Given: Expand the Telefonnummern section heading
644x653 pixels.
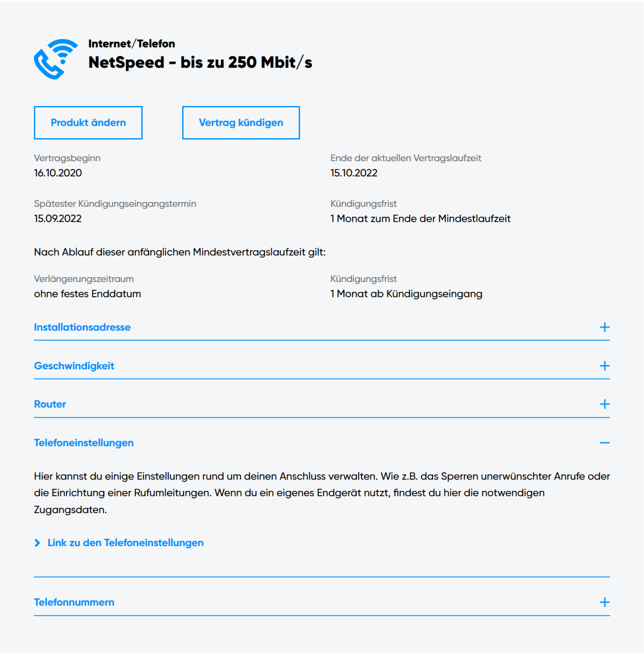Looking at the screenshot, I should click(74, 602).
